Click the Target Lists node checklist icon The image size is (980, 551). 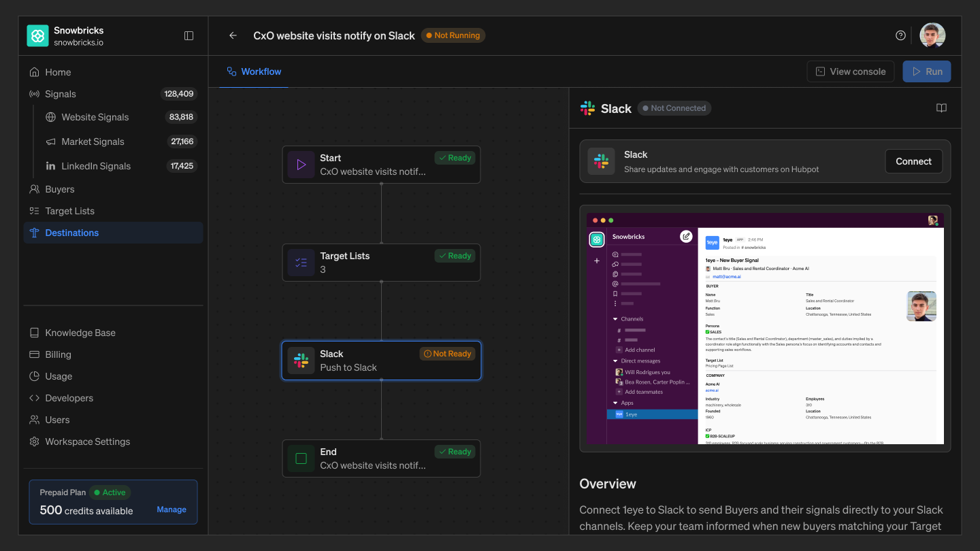click(301, 263)
